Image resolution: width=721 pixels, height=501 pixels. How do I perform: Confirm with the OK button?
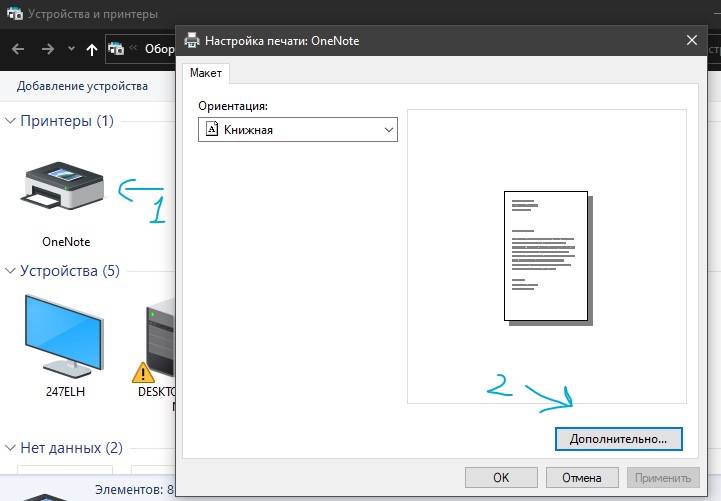pyautogui.click(x=501, y=478)
